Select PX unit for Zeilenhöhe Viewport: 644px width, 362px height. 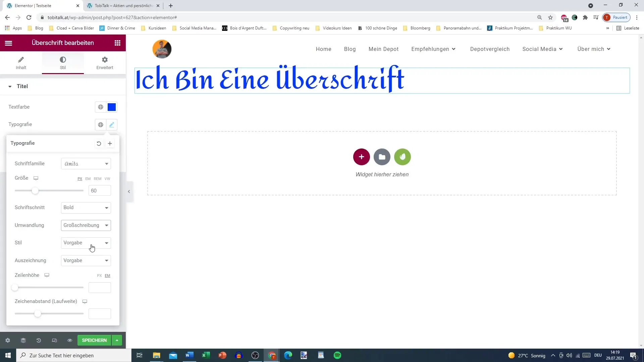coord(99,276)
